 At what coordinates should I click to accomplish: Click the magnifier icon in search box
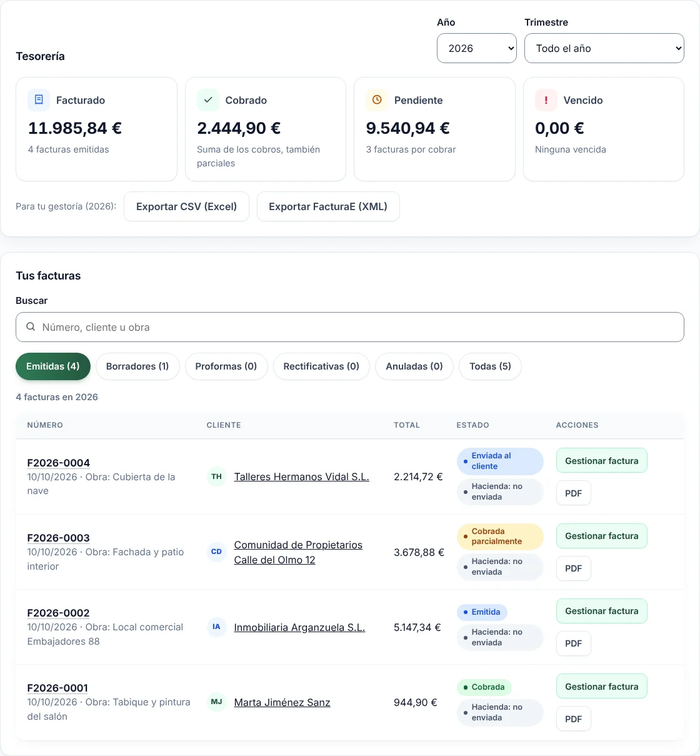(31, 327)
